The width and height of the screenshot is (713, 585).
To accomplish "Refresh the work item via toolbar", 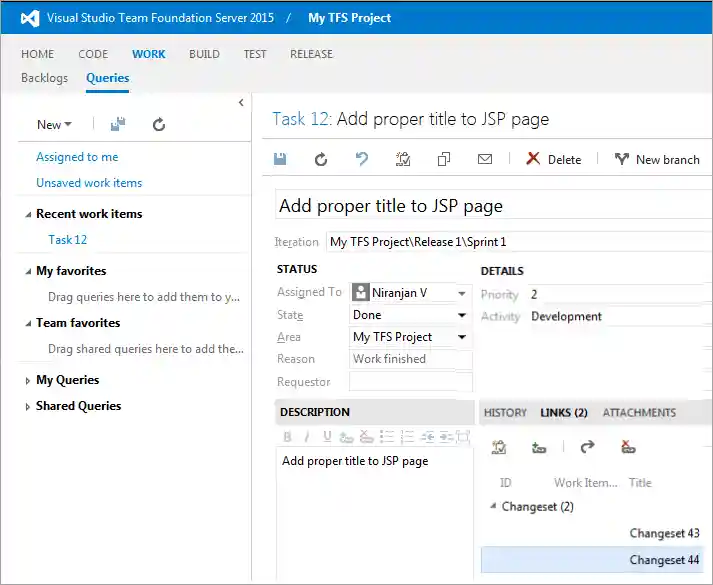I will [x=321, y=159].
